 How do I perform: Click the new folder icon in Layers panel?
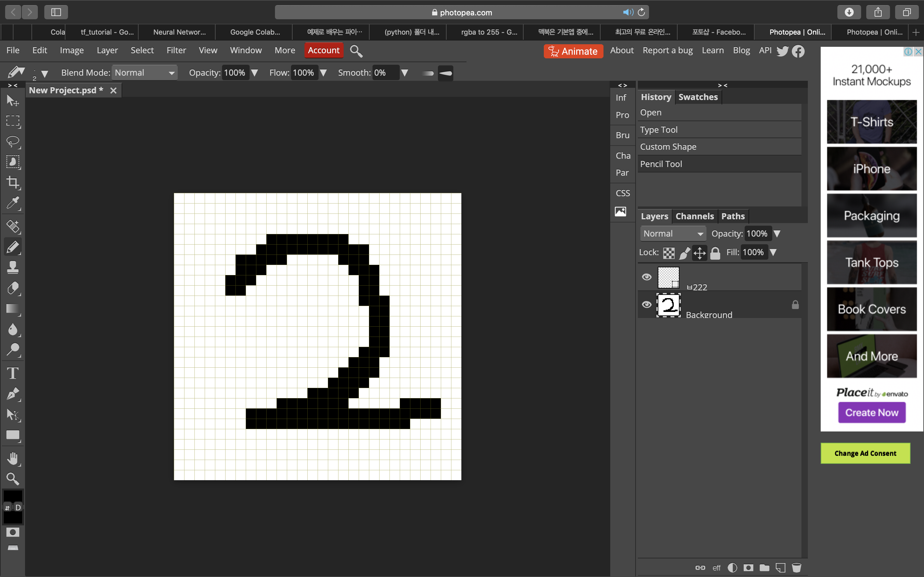pos(765,567)
